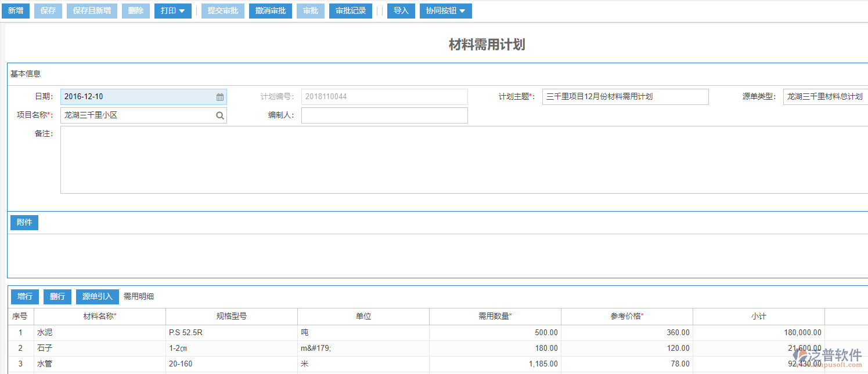Click the project name search magnifier icon
Screen dimensions: 868x374
pyautogui.click(x=219, y=115)
